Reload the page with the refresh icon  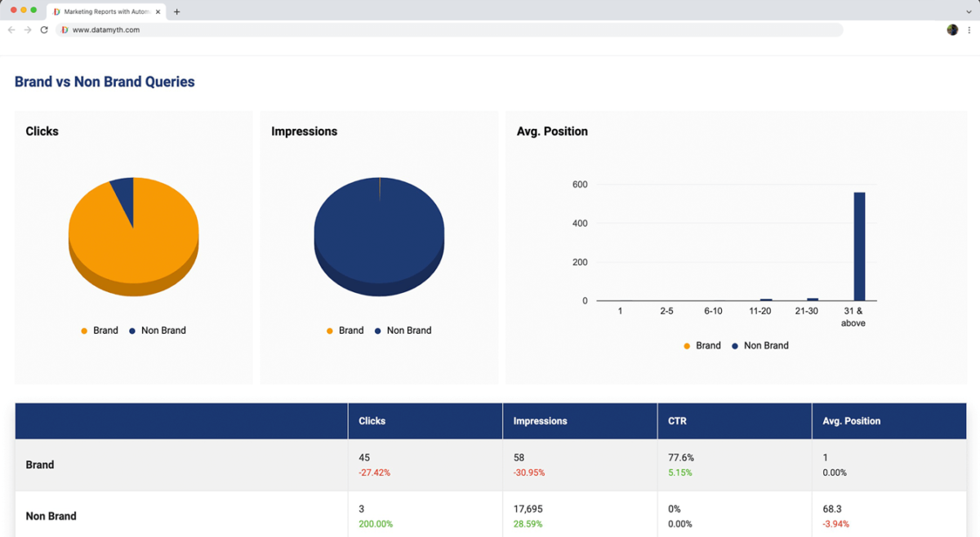point(43,29)
